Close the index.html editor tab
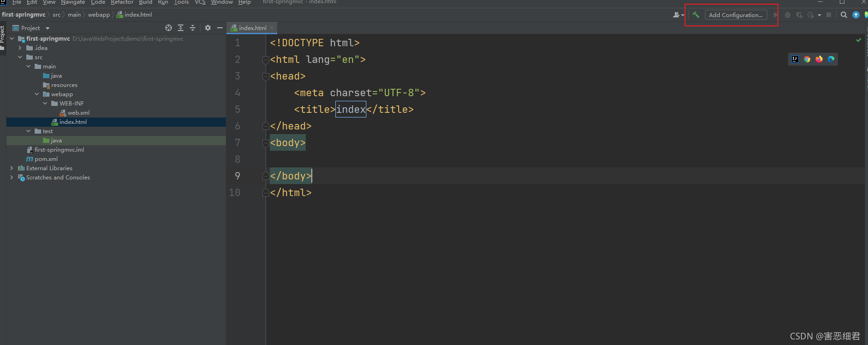 coord(272,28)
